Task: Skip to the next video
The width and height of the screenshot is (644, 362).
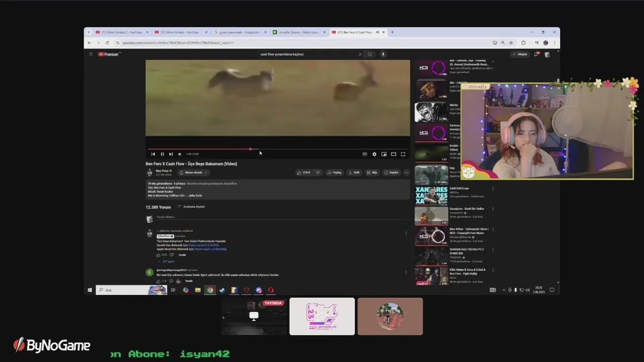Action: click(171, 154)
